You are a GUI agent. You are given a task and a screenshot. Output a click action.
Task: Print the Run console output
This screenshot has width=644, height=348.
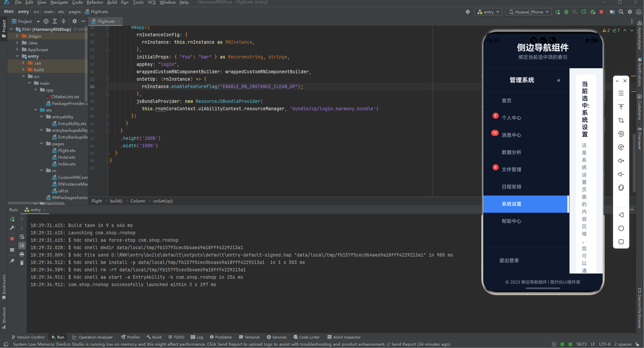pos(22,254)
